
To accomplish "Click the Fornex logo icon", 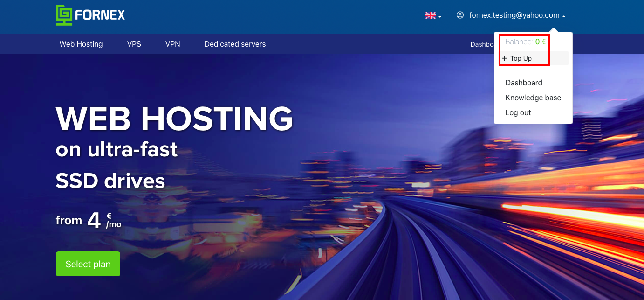I will coord(64,15).
